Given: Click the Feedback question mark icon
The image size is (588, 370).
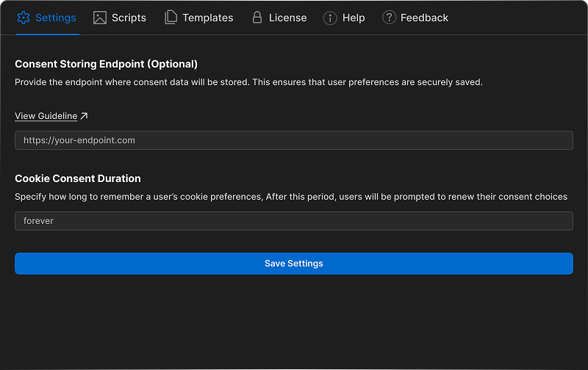Looking at the screenshot, I should (390, 18).
